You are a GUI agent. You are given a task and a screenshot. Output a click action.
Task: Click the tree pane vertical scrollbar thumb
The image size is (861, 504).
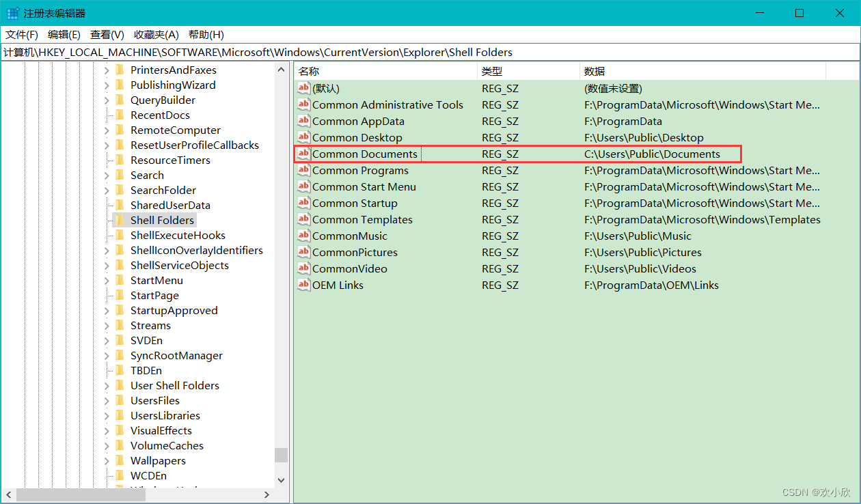(x=281, y=455)
